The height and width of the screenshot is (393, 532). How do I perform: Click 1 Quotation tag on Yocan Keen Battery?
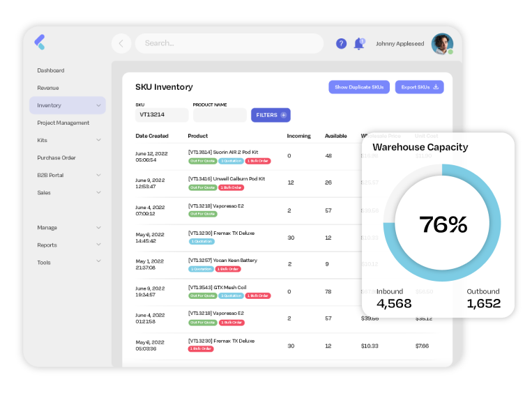(x=202, y=269)
